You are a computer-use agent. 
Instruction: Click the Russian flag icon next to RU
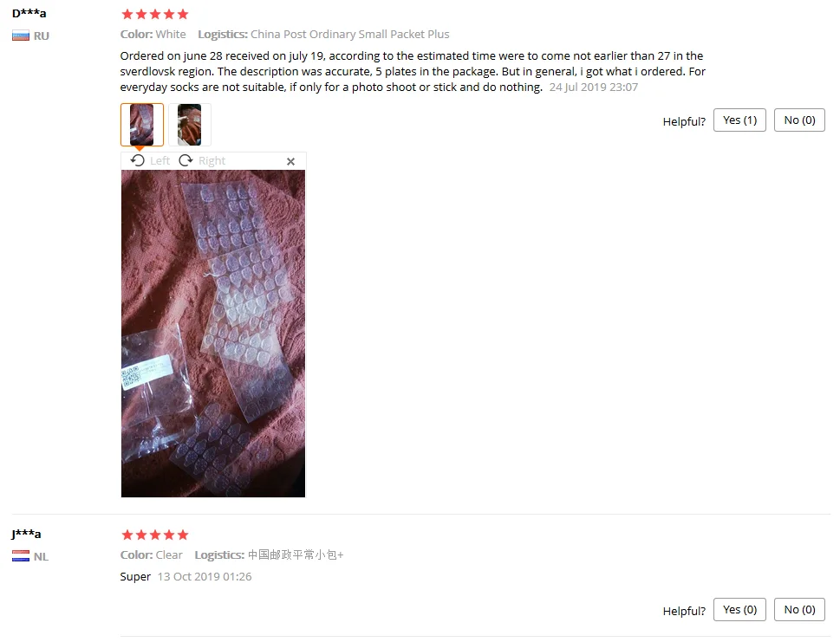20,36
